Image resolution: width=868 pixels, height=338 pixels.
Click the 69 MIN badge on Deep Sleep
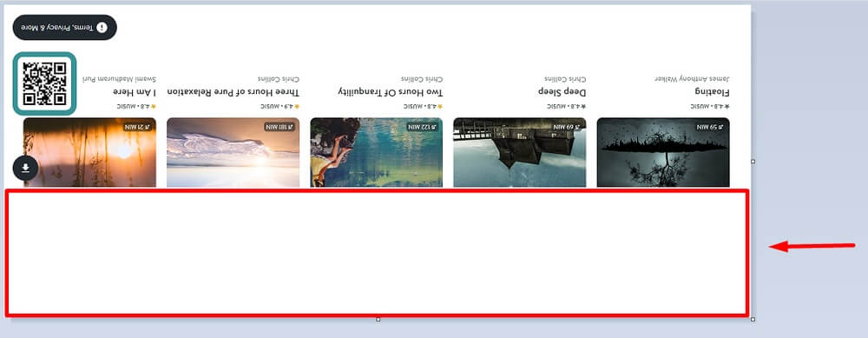[x=566, y=127]
